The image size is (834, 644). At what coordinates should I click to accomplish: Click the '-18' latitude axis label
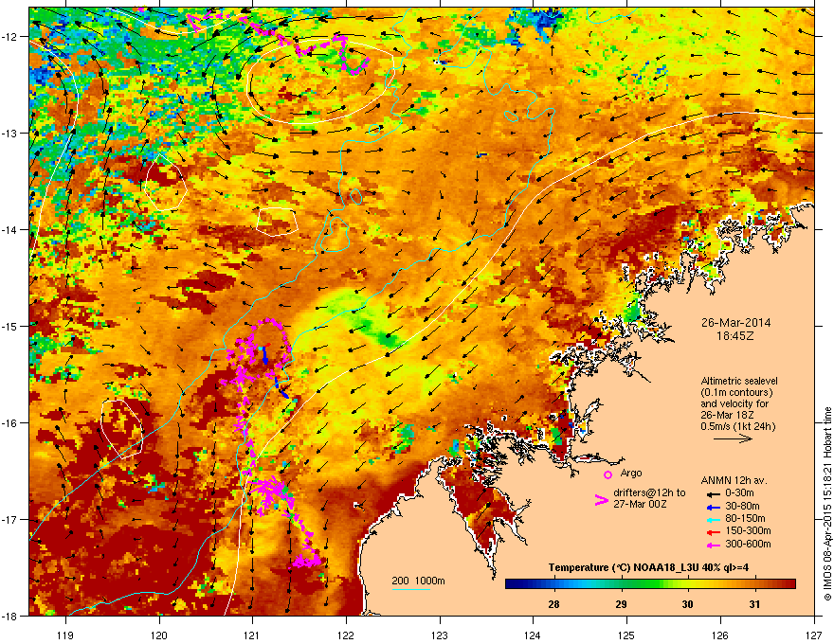pos(9,617)
